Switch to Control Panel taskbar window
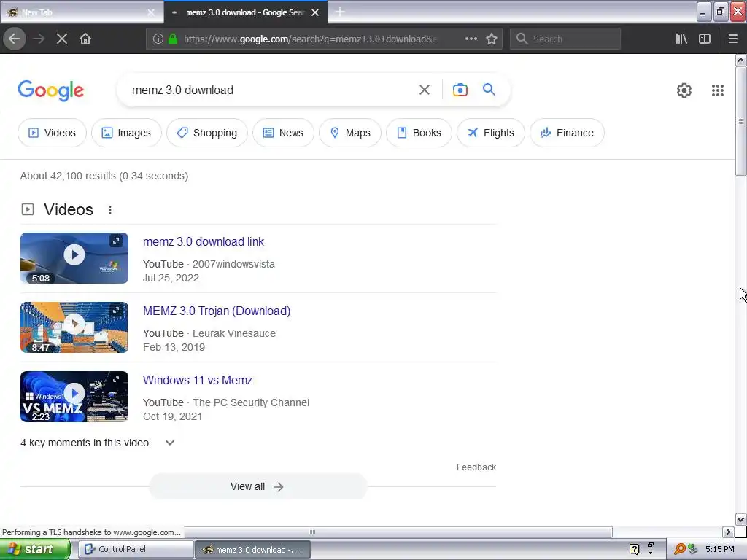This screenshot has width=747, height=560. tap(136, 550)
